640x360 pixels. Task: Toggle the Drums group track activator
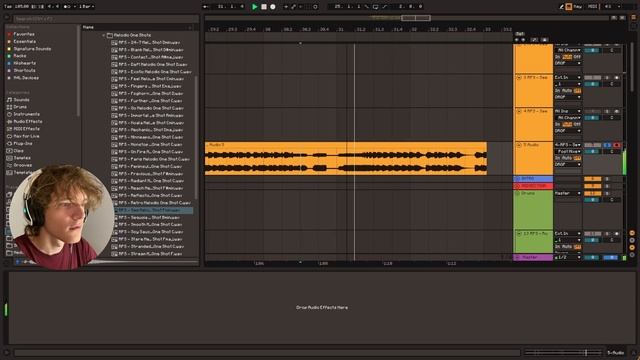(592, 193)
